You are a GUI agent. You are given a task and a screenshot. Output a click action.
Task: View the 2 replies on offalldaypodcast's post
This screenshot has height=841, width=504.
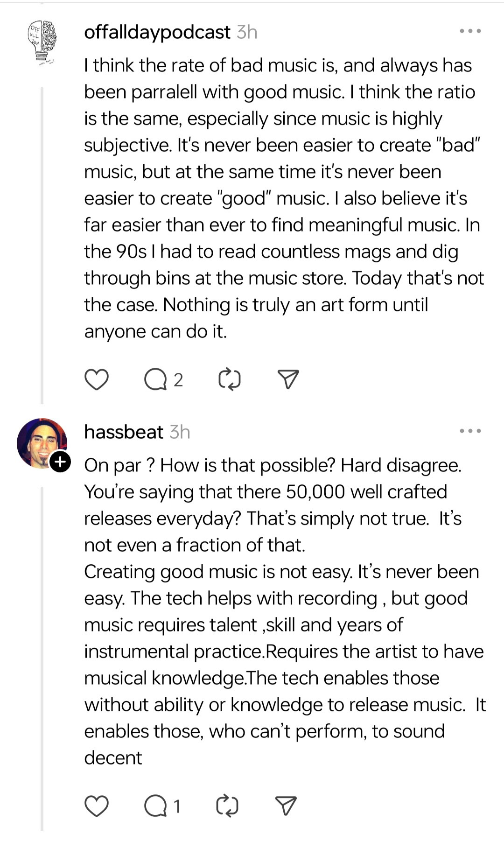pyautogui.click(x=178, y=380)
